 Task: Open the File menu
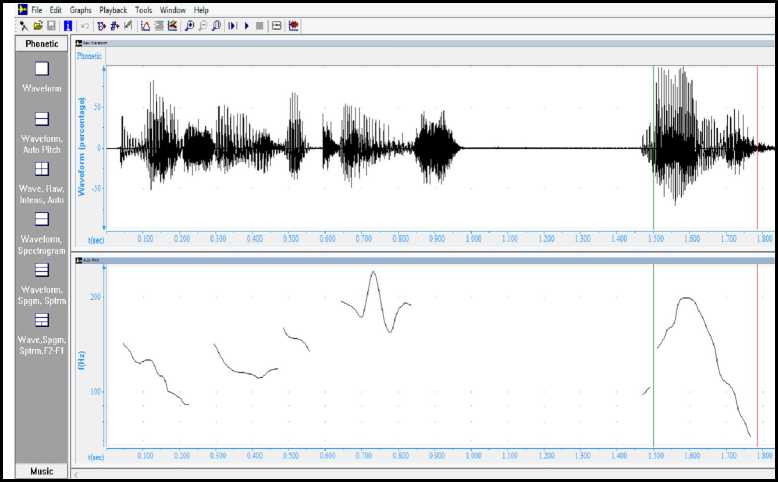(x=36, y=10)
